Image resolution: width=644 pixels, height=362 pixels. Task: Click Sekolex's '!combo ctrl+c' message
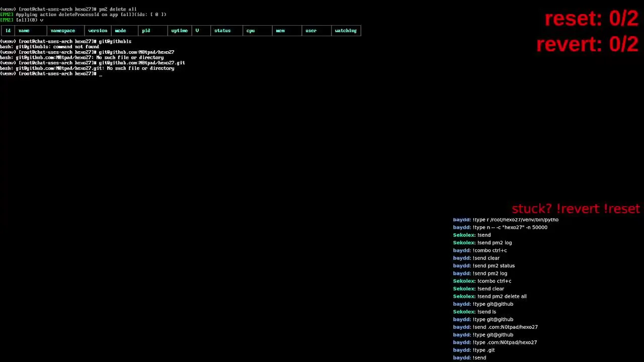click(x=482, y=281)
